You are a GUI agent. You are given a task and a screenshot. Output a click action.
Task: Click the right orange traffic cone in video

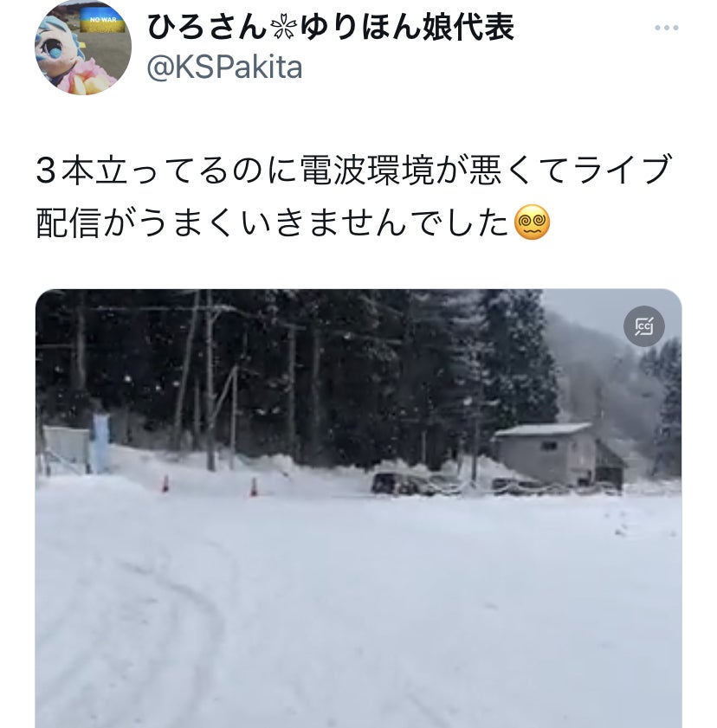coord(254,487)
